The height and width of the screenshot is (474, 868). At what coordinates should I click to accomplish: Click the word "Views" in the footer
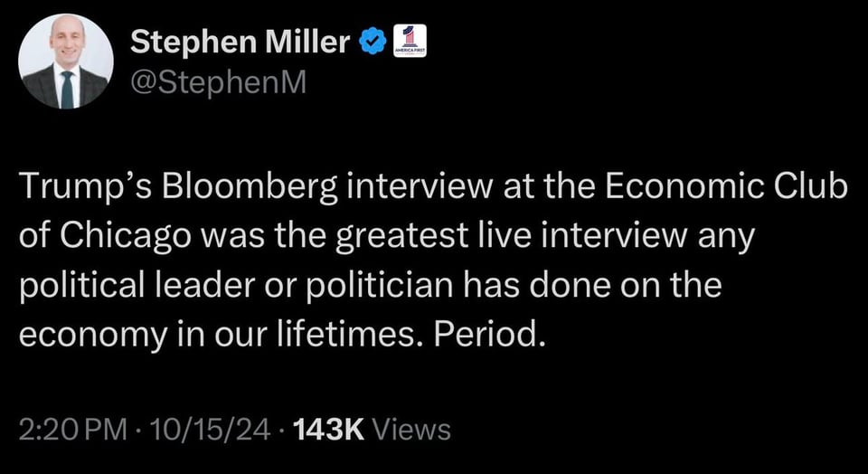point(411,428)
